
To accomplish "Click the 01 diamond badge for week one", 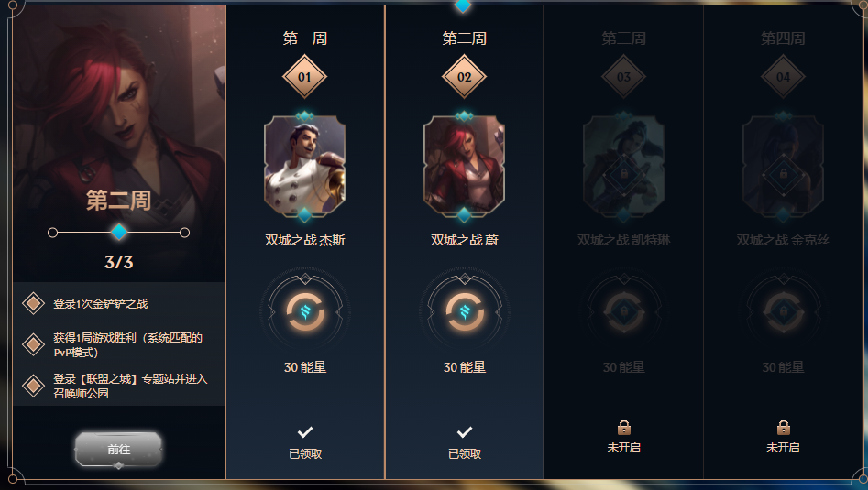I will [x=304, y=77].
